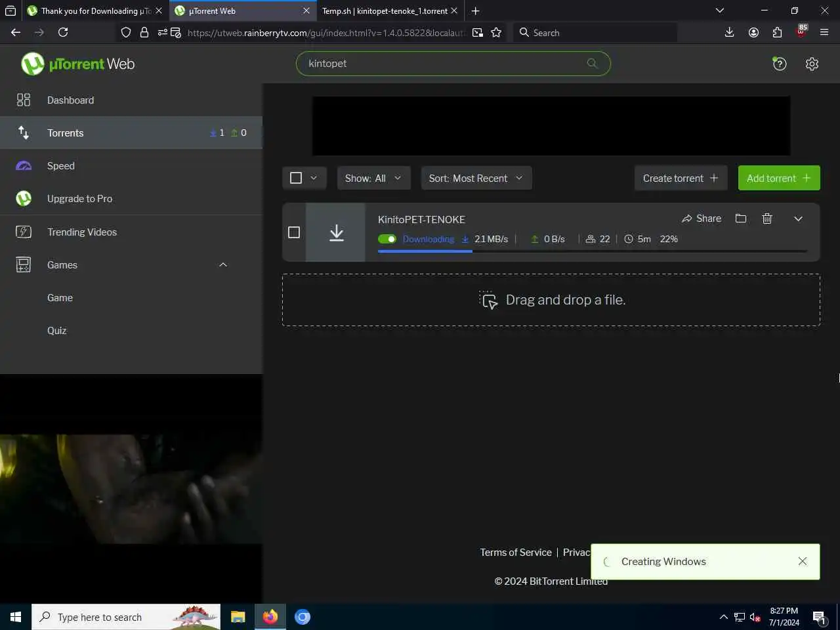Open Trending Videos in the sidebar
840x630 pixels.
[x=131, y=232]
